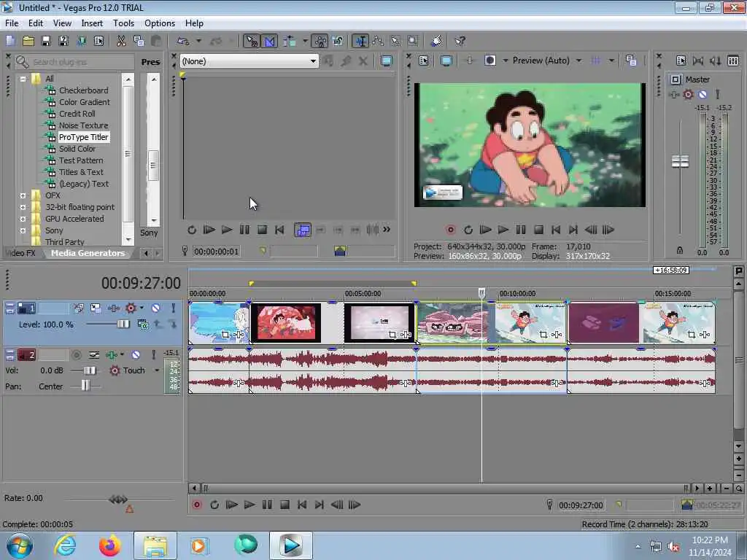The width and height of the screenshot is (747, 560).
Task: Mute audio track 2
Action: click(136, 355)
